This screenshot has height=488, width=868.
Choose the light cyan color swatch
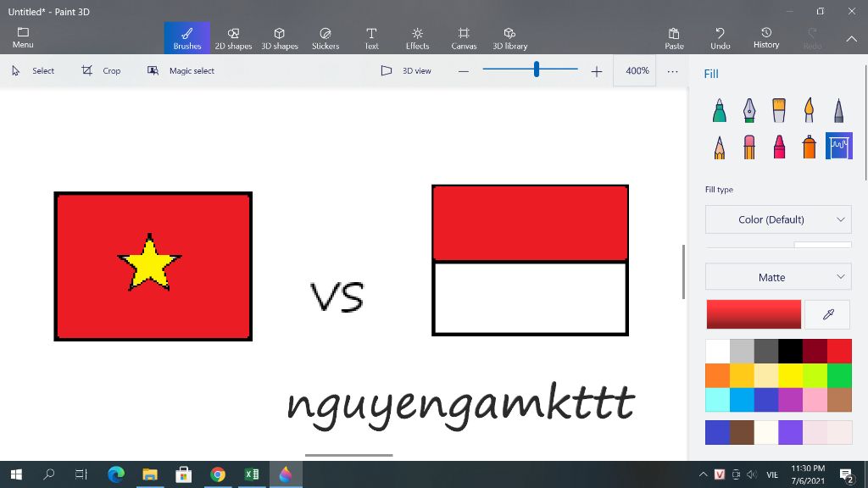[x=717, y=400]
